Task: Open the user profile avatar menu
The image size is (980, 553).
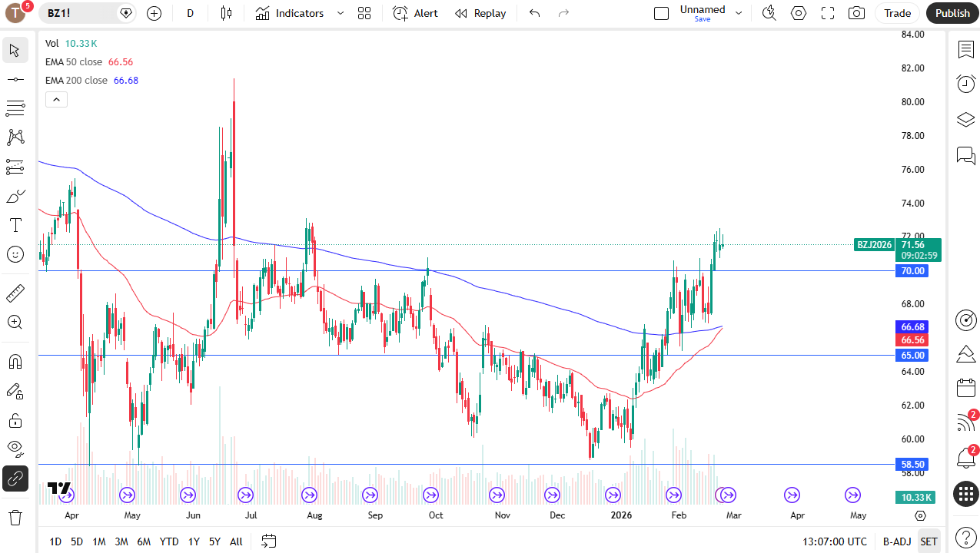Action: (x=15, y=12)
